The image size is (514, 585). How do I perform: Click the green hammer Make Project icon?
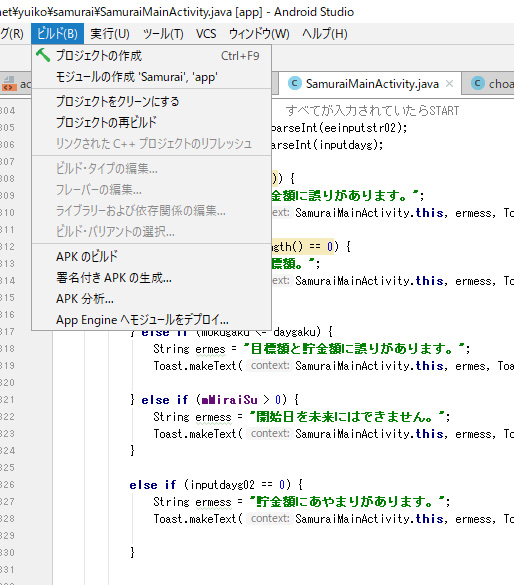click(43, 55)
